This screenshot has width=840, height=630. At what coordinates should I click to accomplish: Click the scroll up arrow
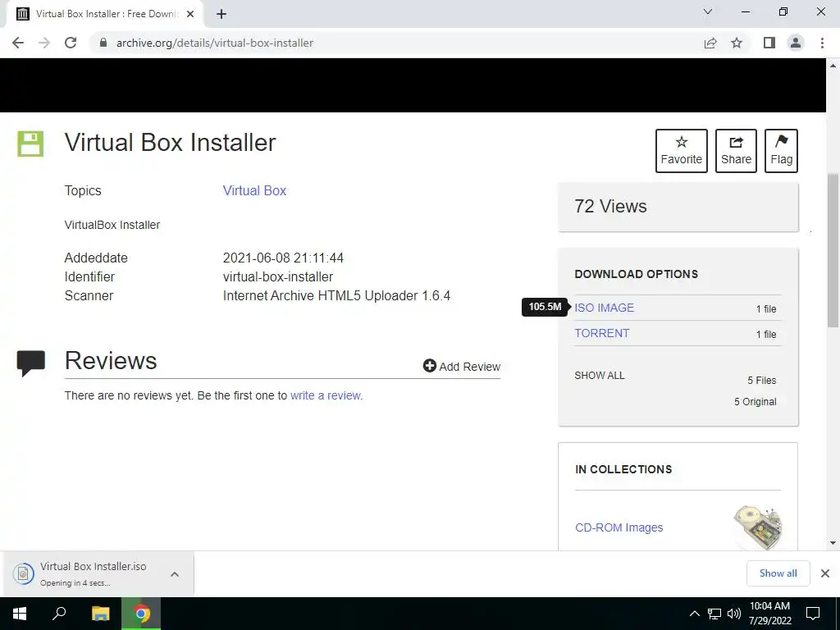[833, 66]
